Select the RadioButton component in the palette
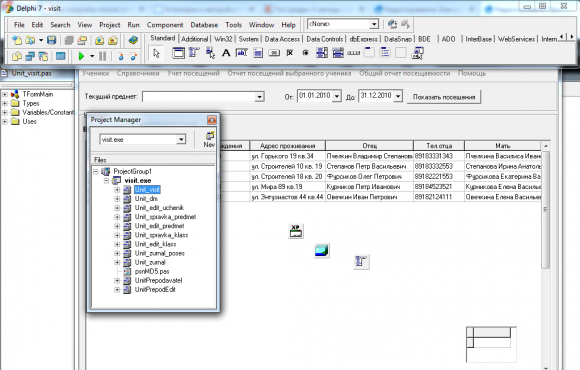 (x=306, y=53)
